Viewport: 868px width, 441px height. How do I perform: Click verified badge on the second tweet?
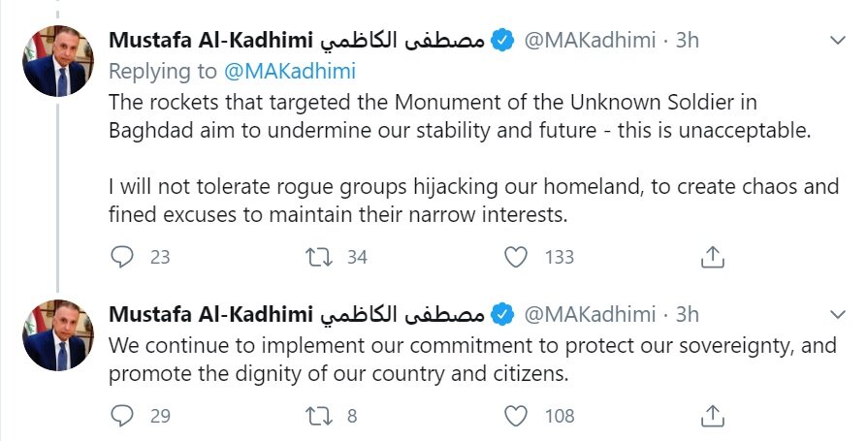coord(501,314)
